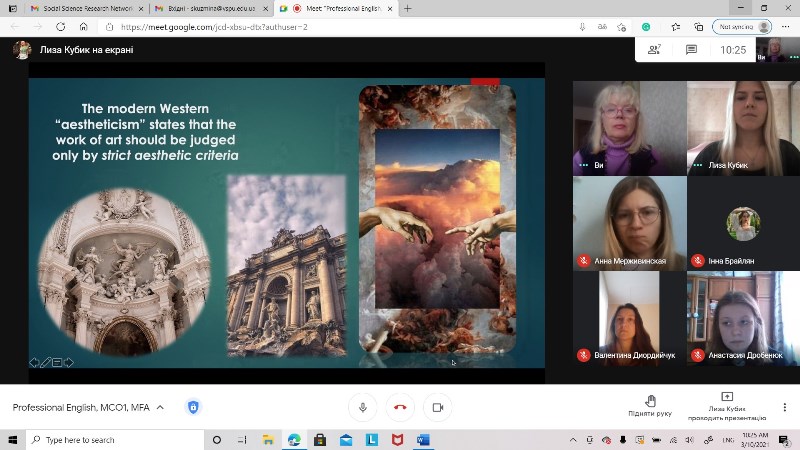The image size is (800, 450).
Task: Click the pen tool on slide controls
Action: click(45, 363)
